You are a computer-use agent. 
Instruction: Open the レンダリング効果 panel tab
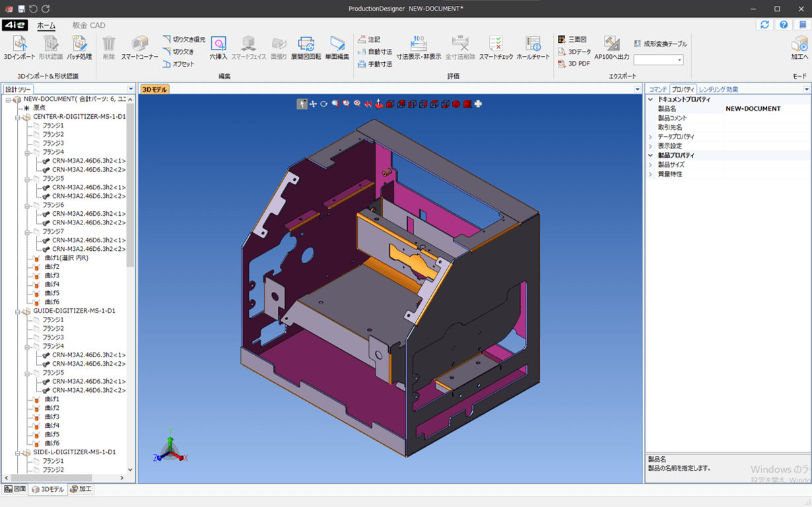pos(718,89)
